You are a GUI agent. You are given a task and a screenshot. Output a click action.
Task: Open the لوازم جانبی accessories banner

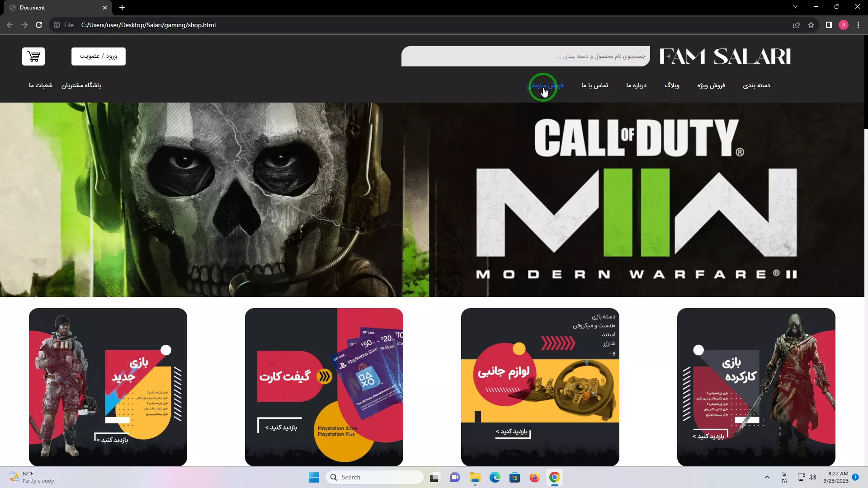pyautogui.click(x=540, y=387)
